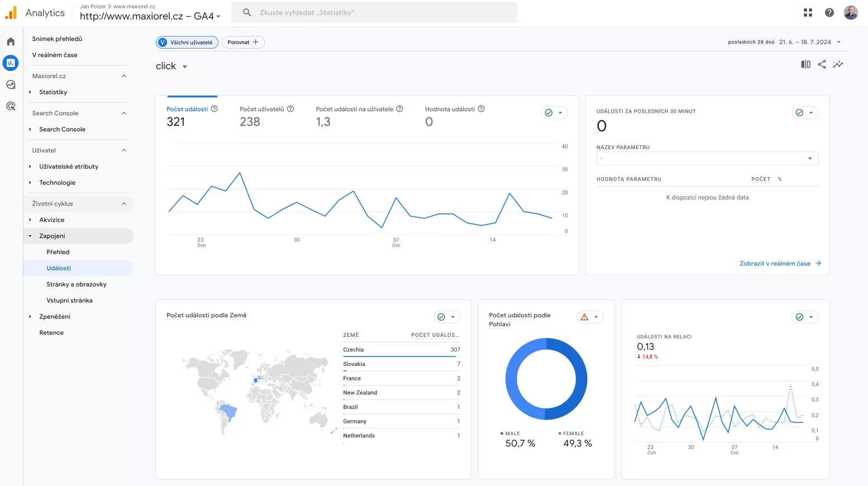Click the Porovnat button
Screen dimensions: 868x486
pyautogui.click(x=243, y=42)
